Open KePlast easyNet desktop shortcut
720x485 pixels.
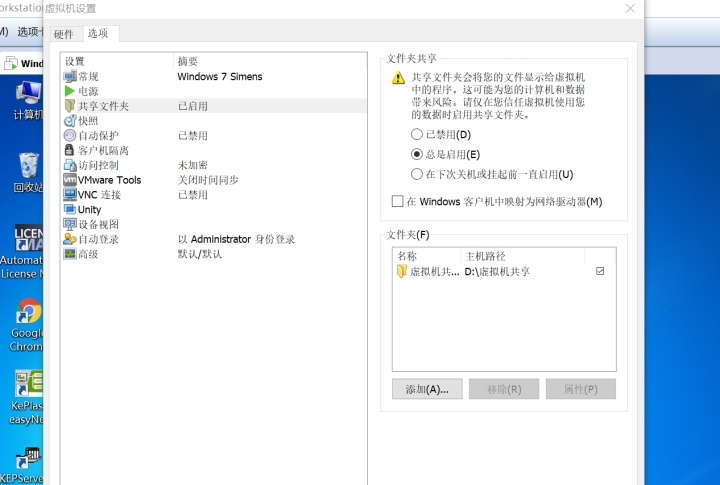point(27,398)
